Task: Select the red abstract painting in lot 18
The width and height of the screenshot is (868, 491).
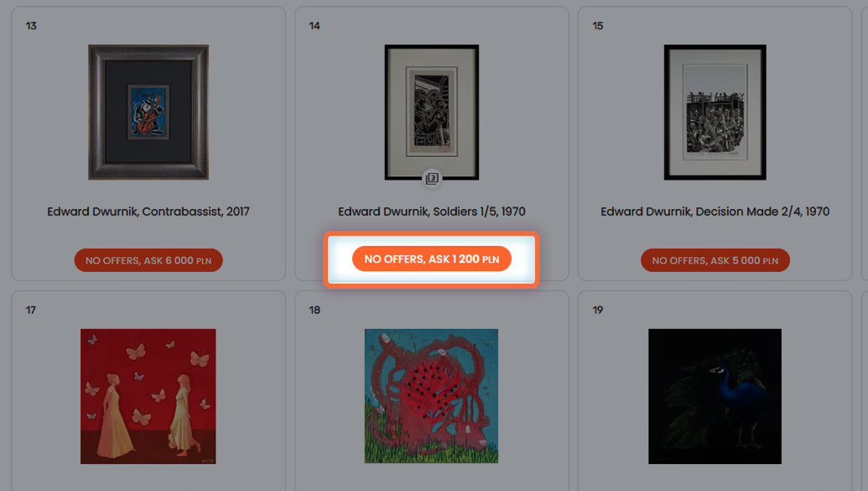Action: [x=431, y=396]
